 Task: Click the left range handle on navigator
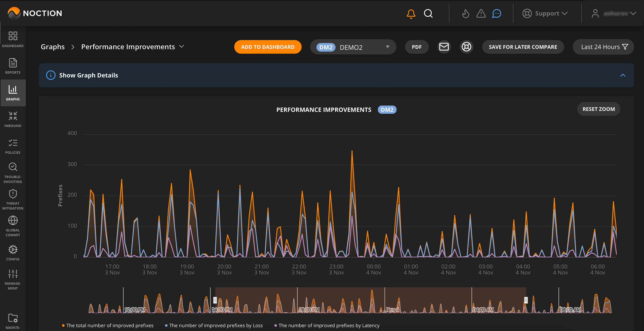215,300
